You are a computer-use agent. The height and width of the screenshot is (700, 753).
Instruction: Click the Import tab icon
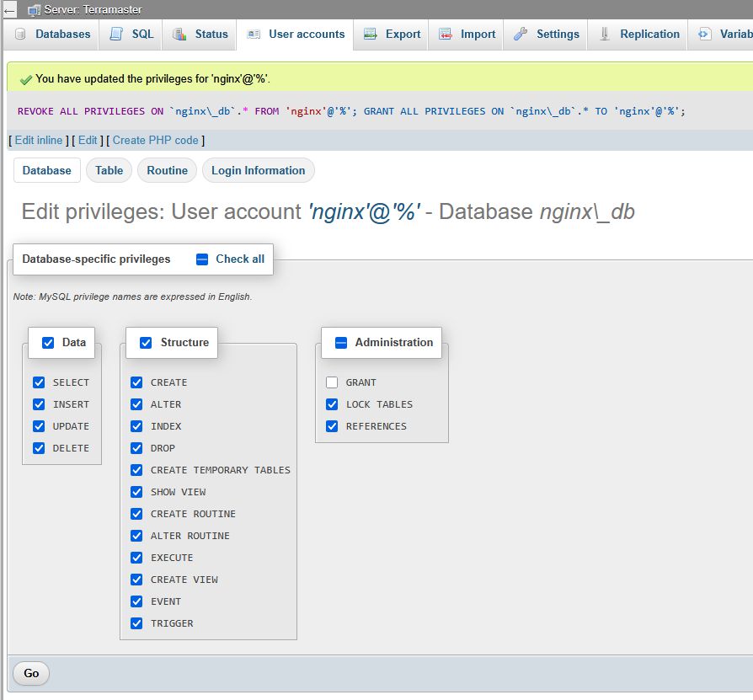(x=446, y=35)
